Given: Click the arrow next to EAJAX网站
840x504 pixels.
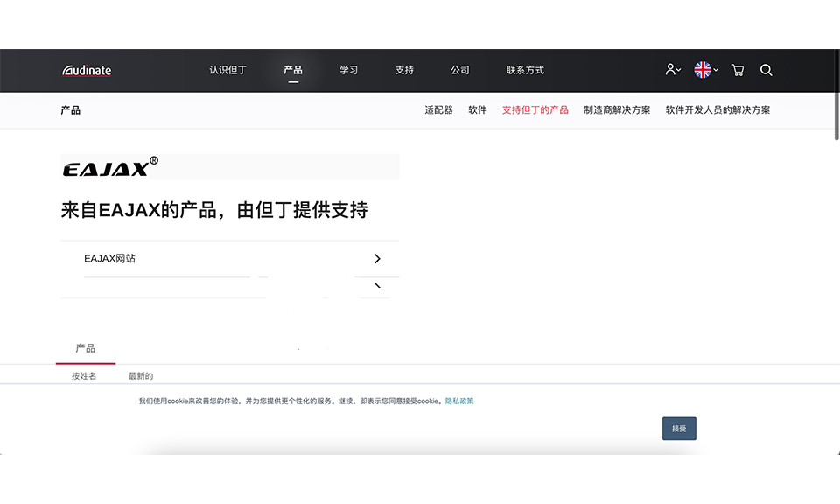Looking at the screenshot, I should [x=377, y=258].
